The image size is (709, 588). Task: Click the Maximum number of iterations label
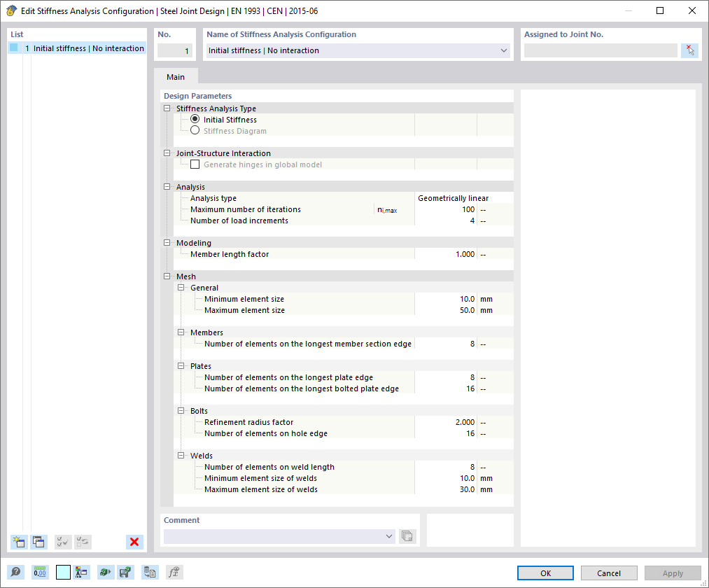(x=246, y=209)
